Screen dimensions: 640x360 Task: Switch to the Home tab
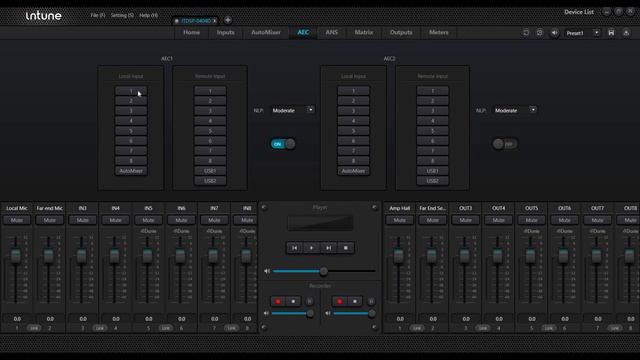click(191, 32)
